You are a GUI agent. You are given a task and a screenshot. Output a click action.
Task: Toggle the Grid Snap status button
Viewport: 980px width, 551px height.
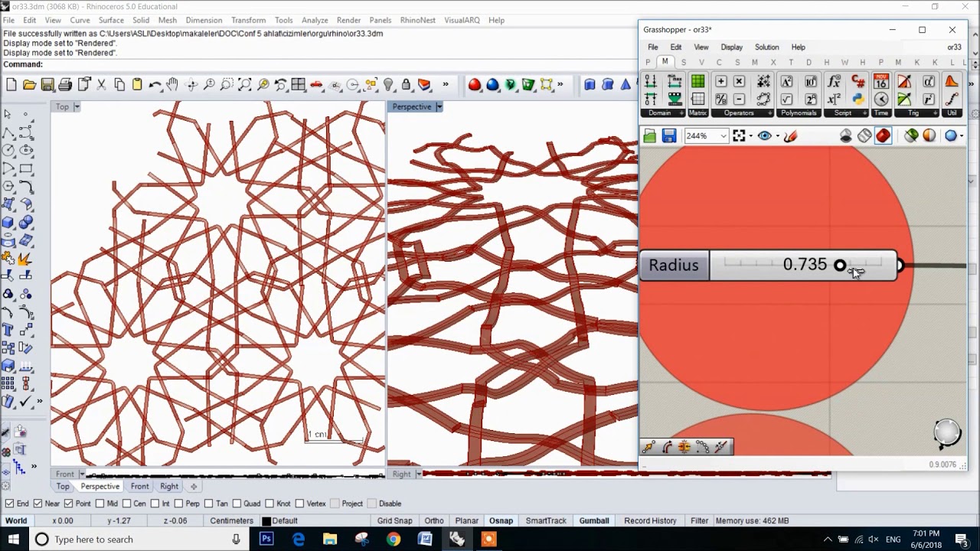[x=394, y=521]
